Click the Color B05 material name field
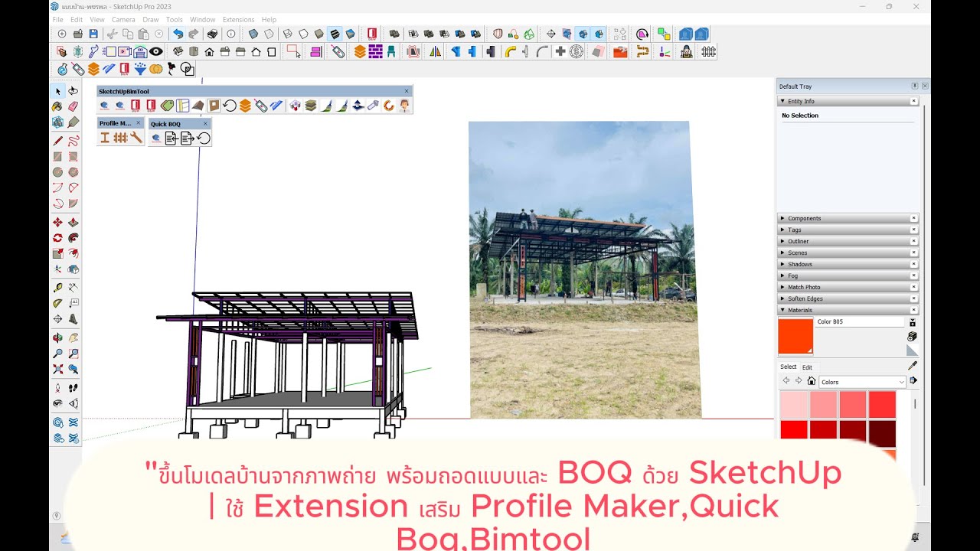The image size is (980, 551). click(860, 322)
